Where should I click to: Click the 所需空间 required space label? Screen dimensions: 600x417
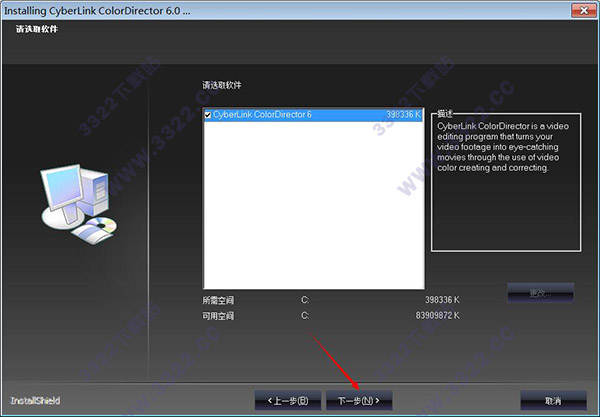(x=218, y=300)
